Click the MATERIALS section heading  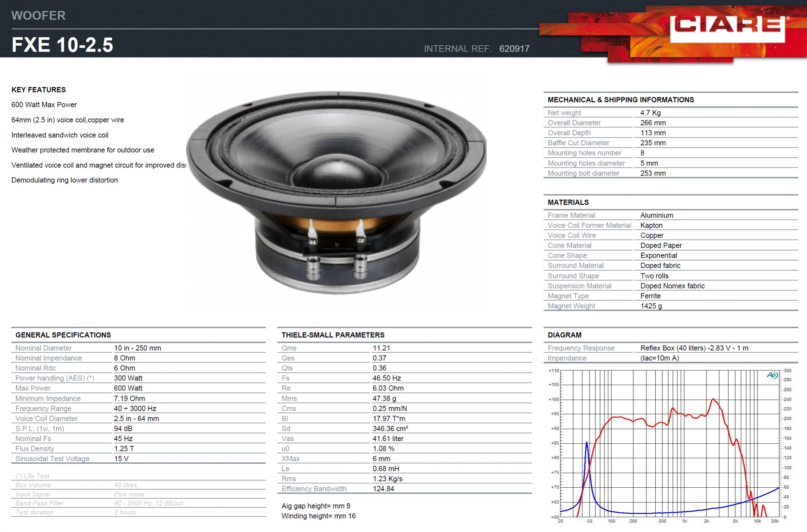pyautogui.click(x=568, y=202)
